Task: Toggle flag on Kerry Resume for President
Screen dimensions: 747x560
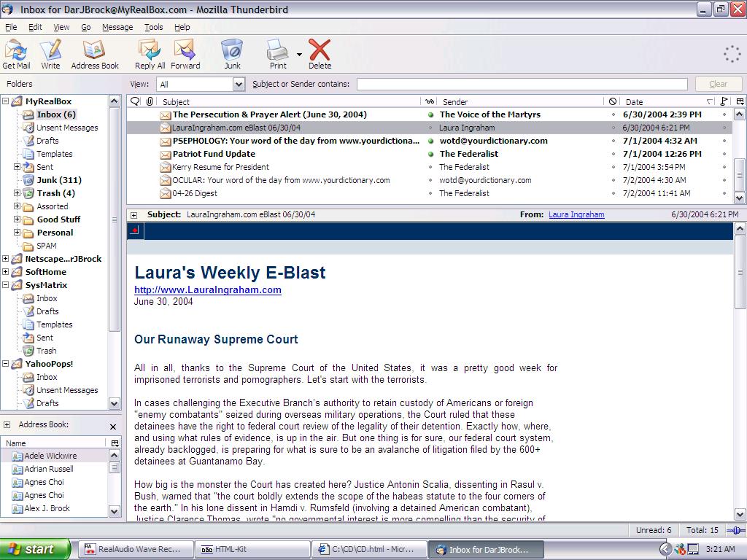Action: [724, 167]
